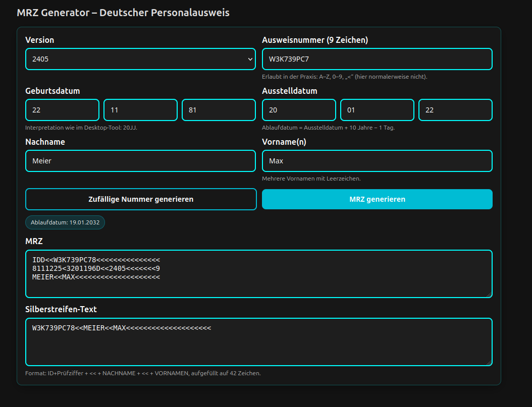Focus the Geburtsdatum year field with 81
Screen dimensions: 532x407
[219, 110]
